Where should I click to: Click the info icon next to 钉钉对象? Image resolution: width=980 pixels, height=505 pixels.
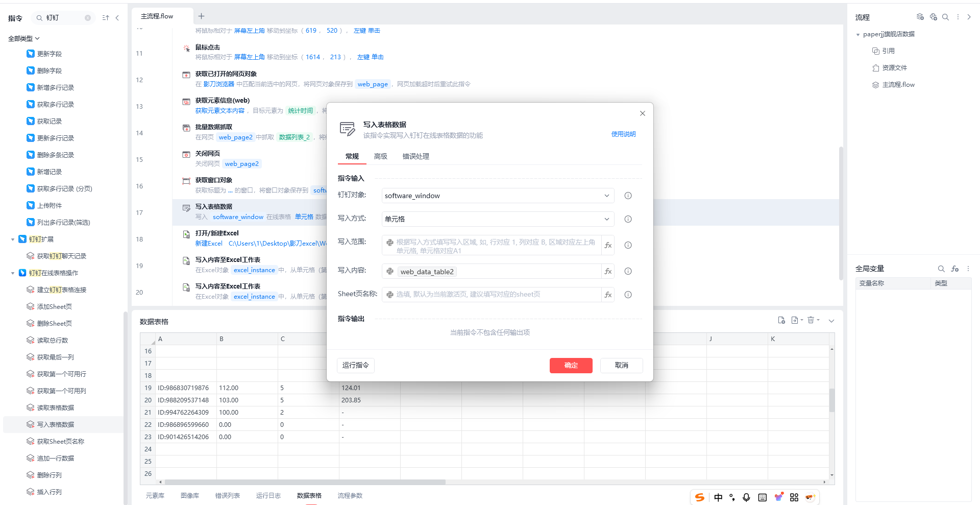[628, 196]
